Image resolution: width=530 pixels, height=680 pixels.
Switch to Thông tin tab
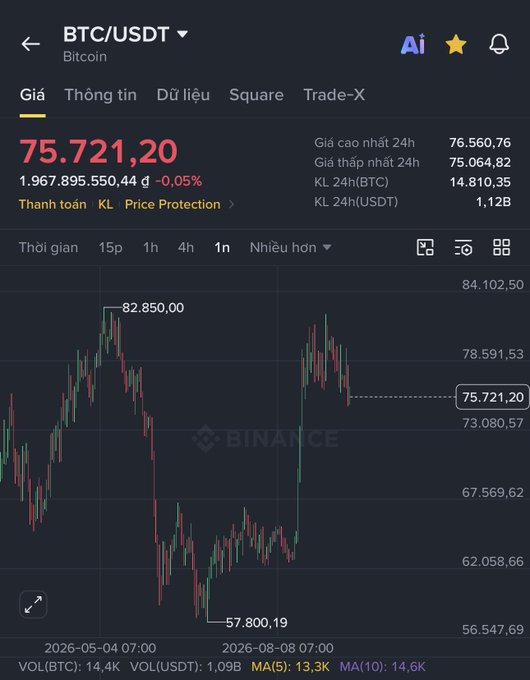coord(101,95)
